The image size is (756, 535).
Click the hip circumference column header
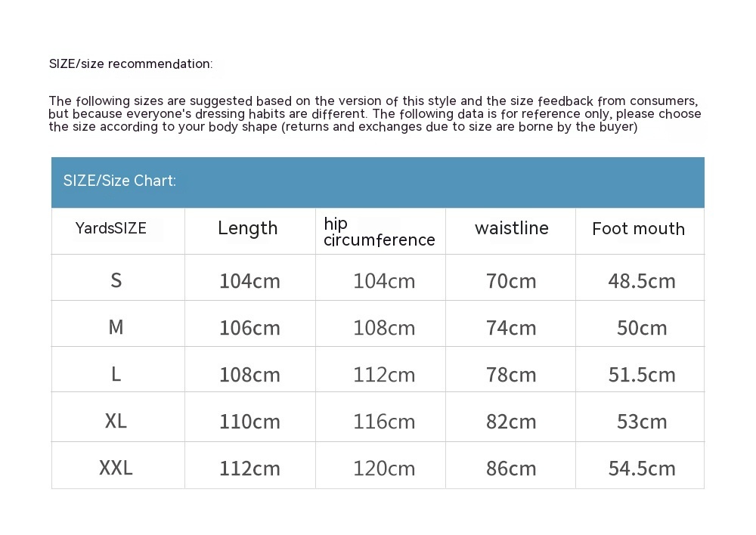tap(379, 232)
